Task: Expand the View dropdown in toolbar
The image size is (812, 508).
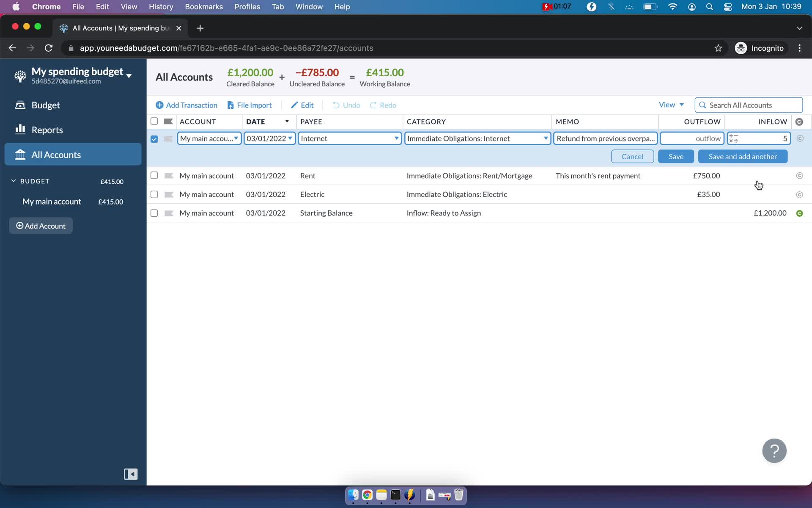Action: tap(670, 105)
